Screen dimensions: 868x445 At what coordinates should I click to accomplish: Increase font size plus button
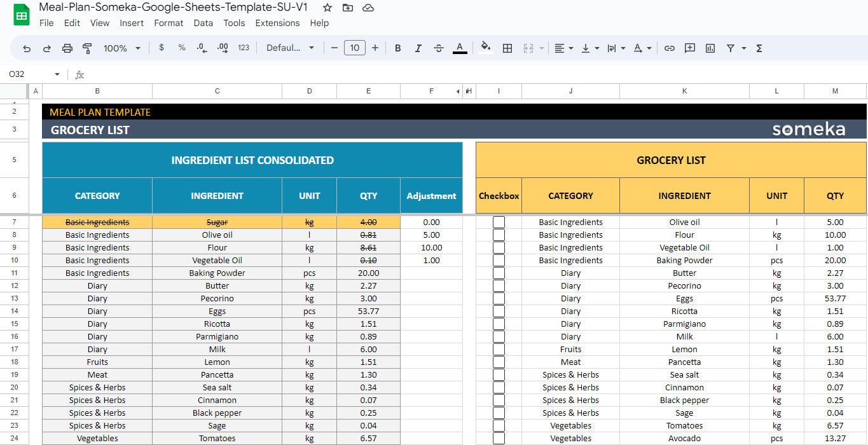[x=375, y=48]
